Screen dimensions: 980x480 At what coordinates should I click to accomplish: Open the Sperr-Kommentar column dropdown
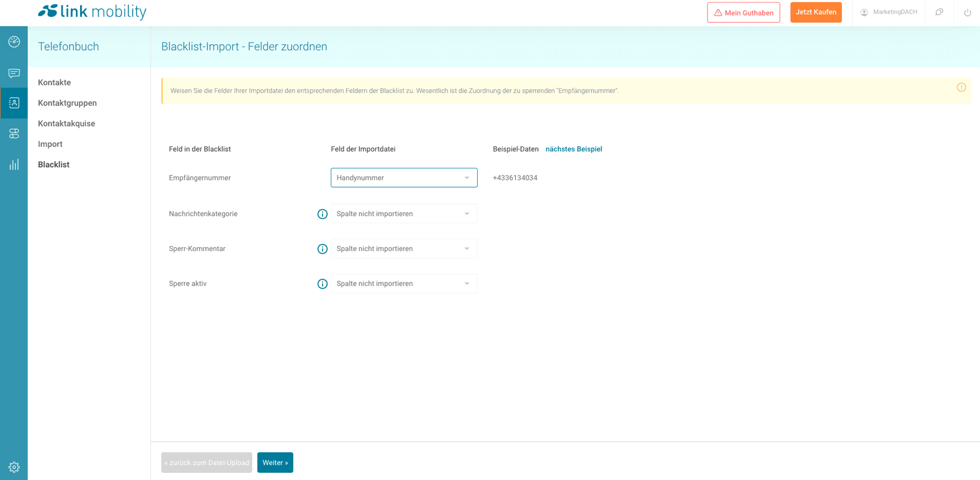(x=404, y=249)
